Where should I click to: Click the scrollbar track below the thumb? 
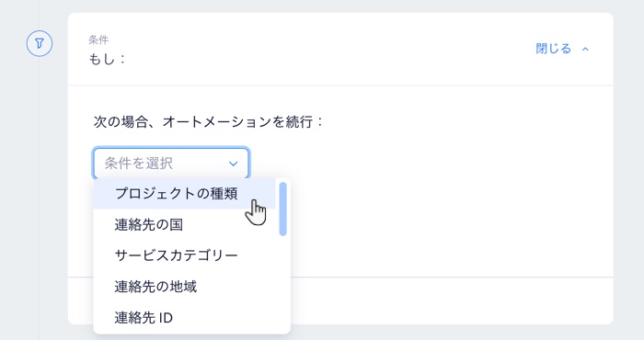282,283
